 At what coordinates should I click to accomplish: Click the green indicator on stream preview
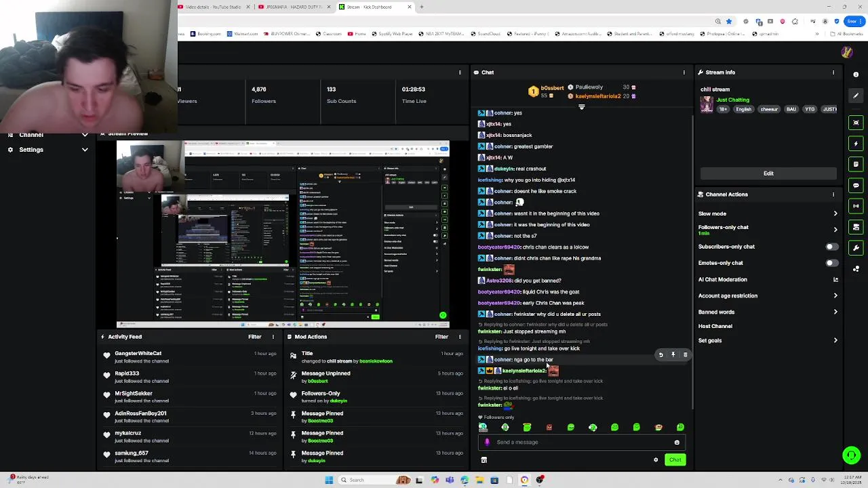click(443, 315)
